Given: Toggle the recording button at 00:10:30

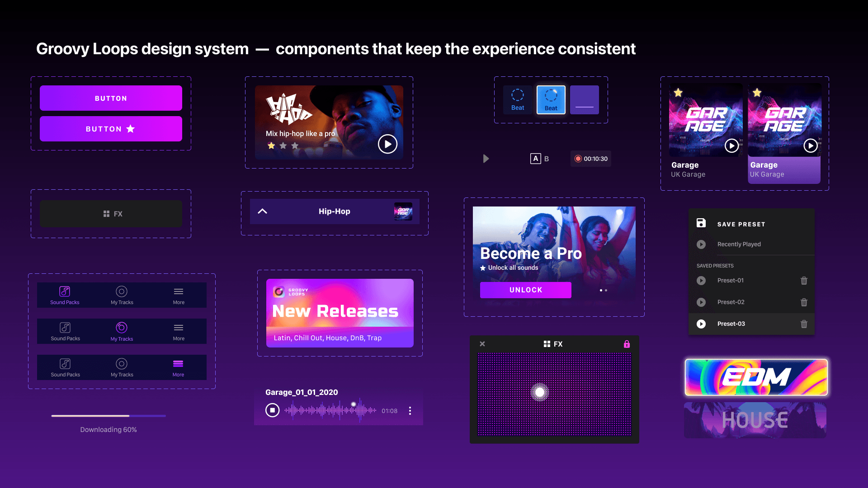Looking at the screenshot, I should click(x=578, y=159).
